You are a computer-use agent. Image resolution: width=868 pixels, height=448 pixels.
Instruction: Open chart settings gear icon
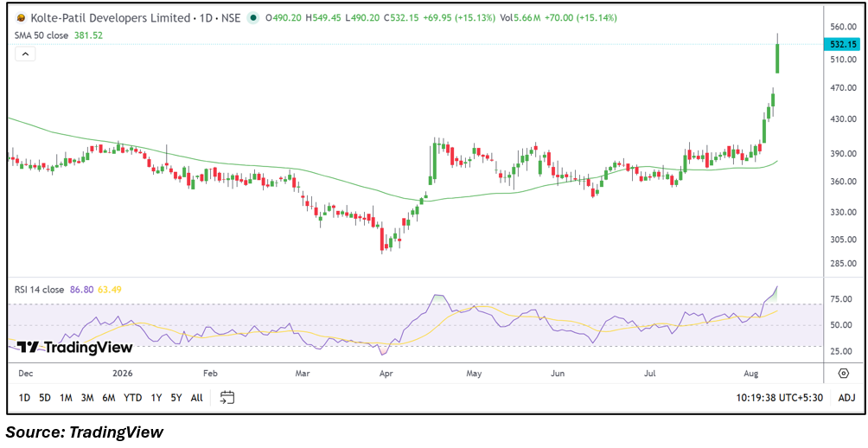click(x=844, y=374)
